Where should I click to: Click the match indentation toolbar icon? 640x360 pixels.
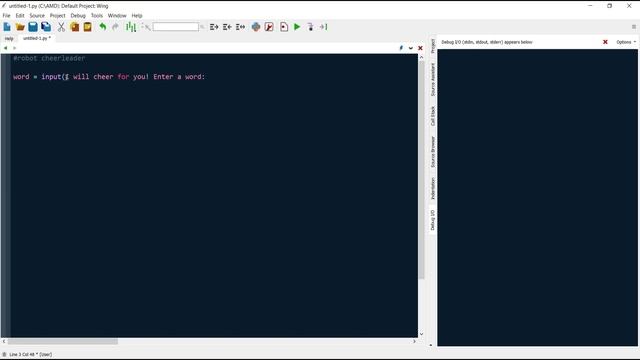(240, 27)
